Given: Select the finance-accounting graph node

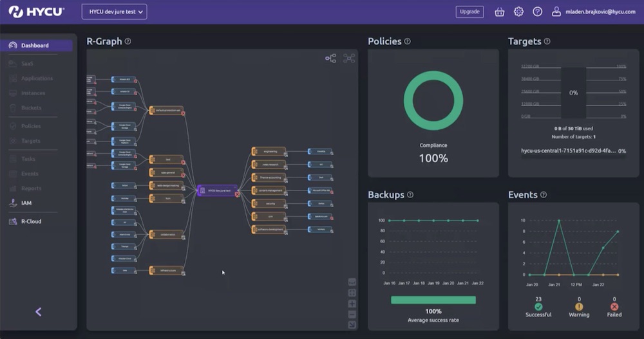Looking at the screenshot, I should click(269, 178).
